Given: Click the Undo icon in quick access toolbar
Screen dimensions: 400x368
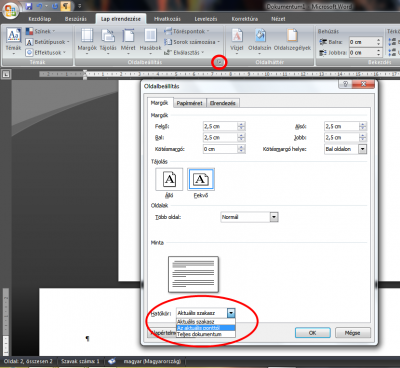Looking at the screenshot, I should tap(39, 6).
